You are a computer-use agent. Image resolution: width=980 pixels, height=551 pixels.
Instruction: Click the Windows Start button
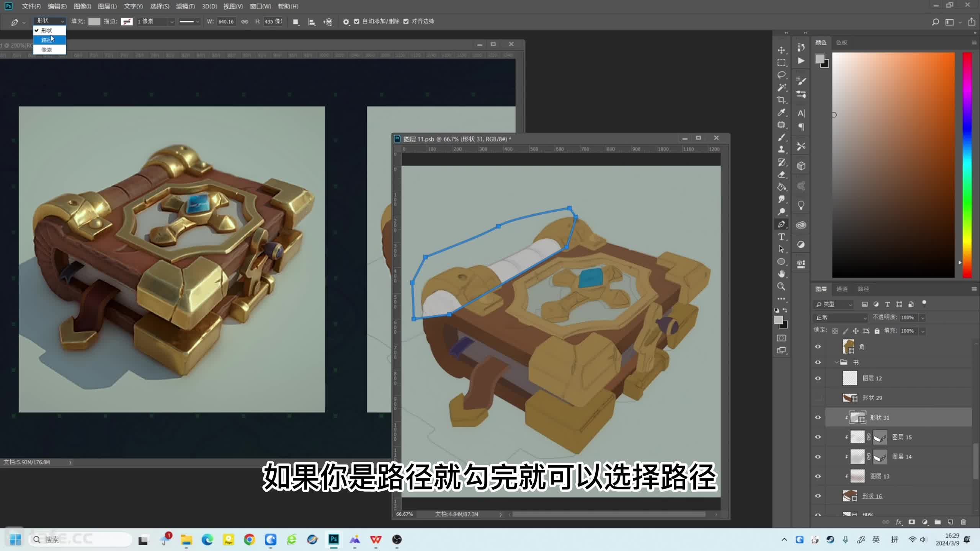pyautogui.click(x=16, y=540)
